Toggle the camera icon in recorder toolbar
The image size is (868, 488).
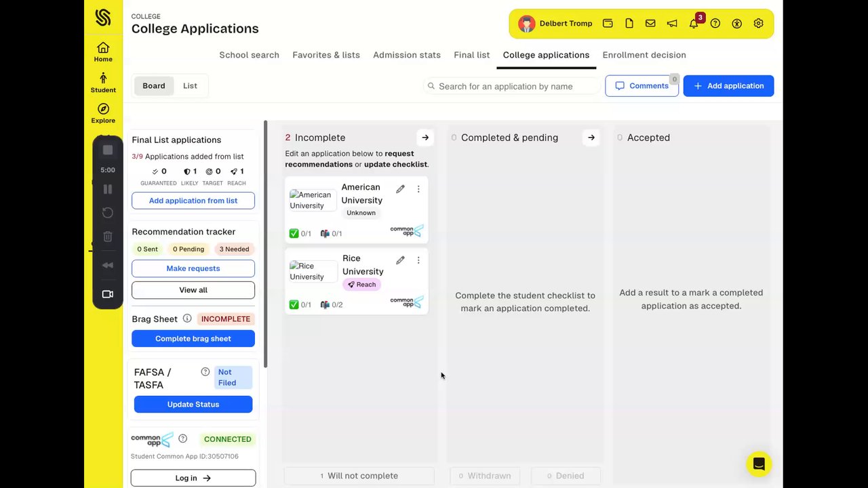pos(108,294)
